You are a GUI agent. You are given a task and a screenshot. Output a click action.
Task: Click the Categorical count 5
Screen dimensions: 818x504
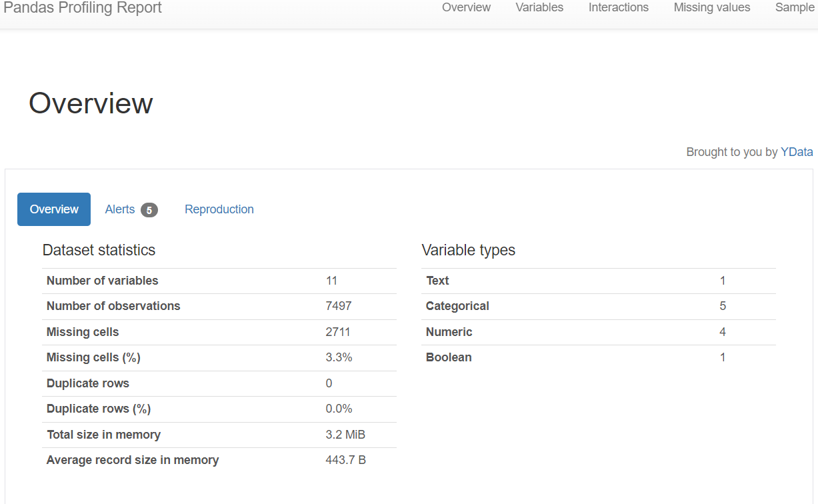723,306
